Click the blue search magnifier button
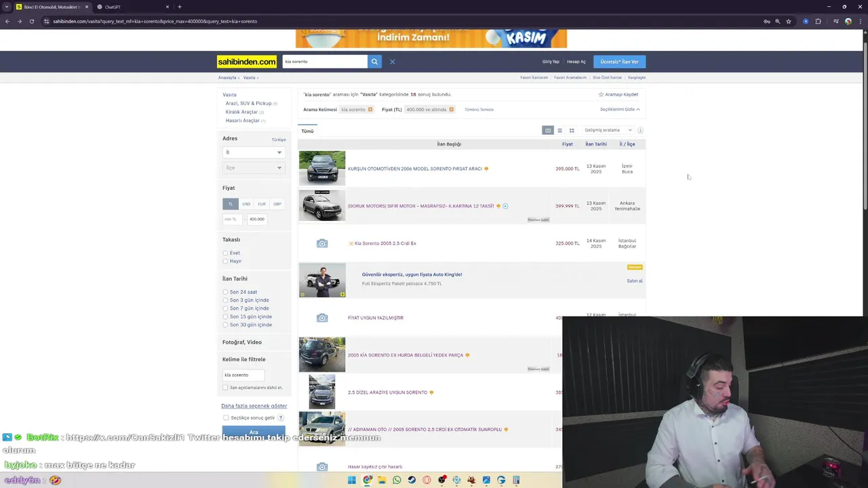The height and width of the screenshot is (488, 868). coord(374,62)
